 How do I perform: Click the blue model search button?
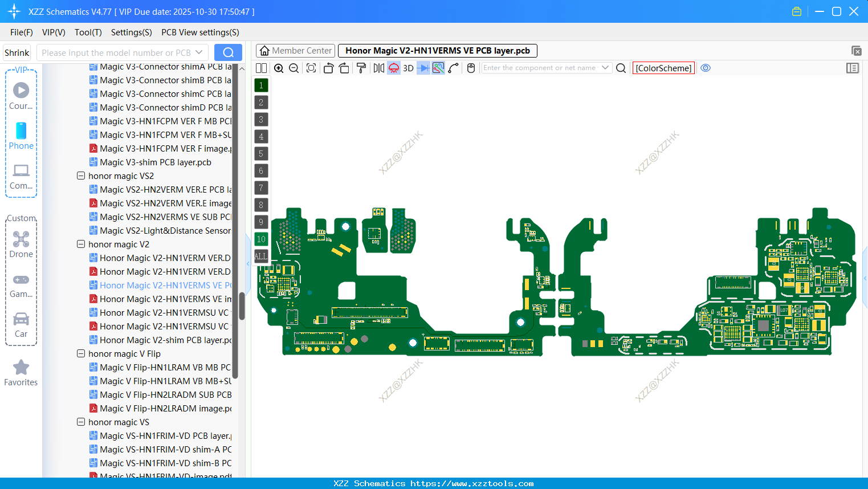click(228, 52)
